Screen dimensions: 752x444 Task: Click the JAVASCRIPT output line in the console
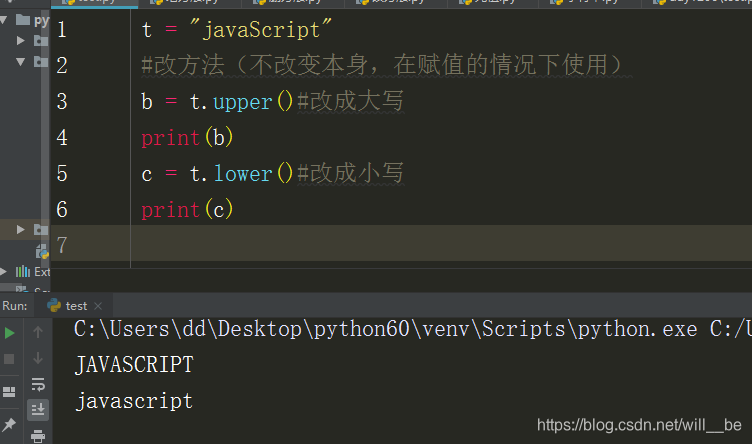pyautogui.click(x=134, y=365)
